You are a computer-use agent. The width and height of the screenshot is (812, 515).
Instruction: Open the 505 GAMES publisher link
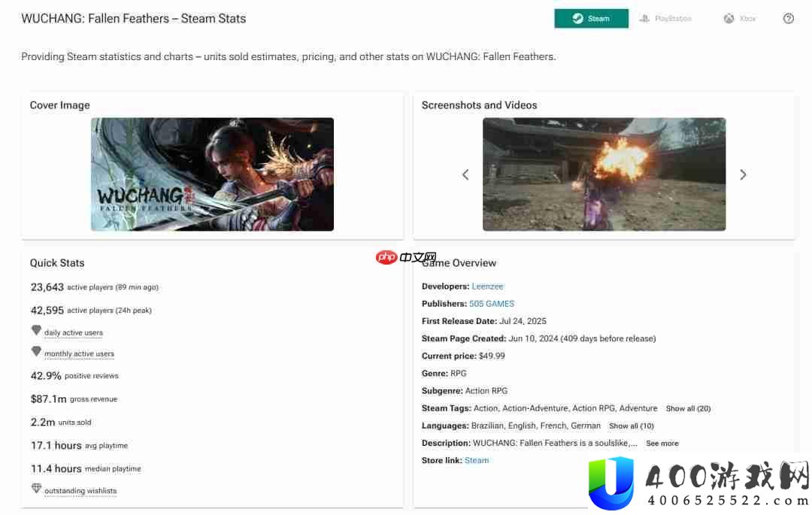coord(492,304)
